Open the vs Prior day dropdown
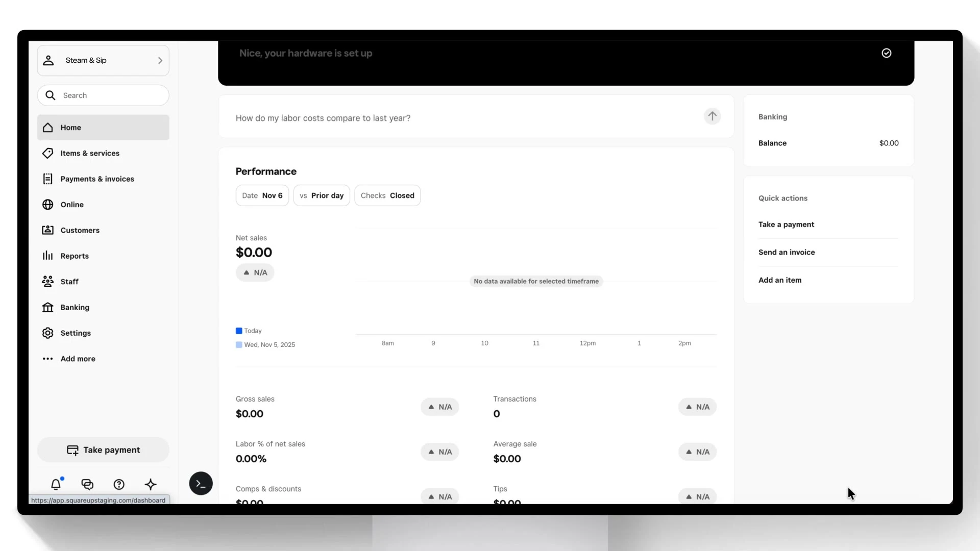This screenshot has height=551, width=980. [321, 195]
